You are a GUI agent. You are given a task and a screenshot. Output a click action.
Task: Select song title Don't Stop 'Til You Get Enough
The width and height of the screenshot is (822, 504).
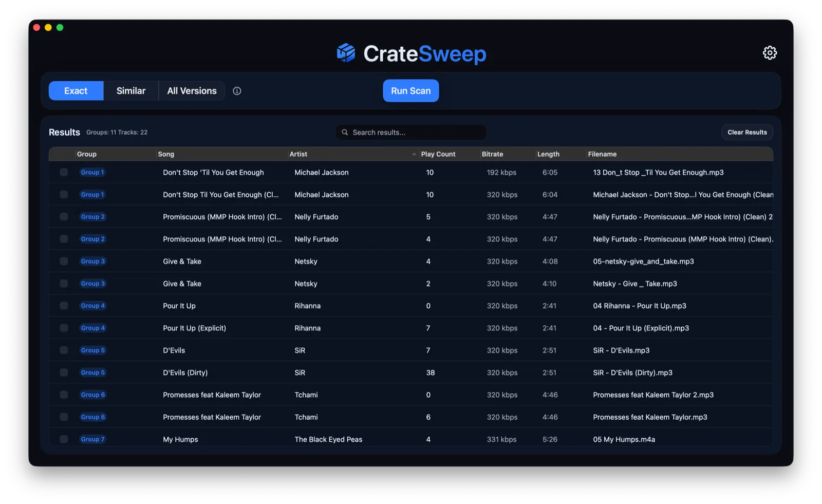pyautogui.click(x=213, y=173)
